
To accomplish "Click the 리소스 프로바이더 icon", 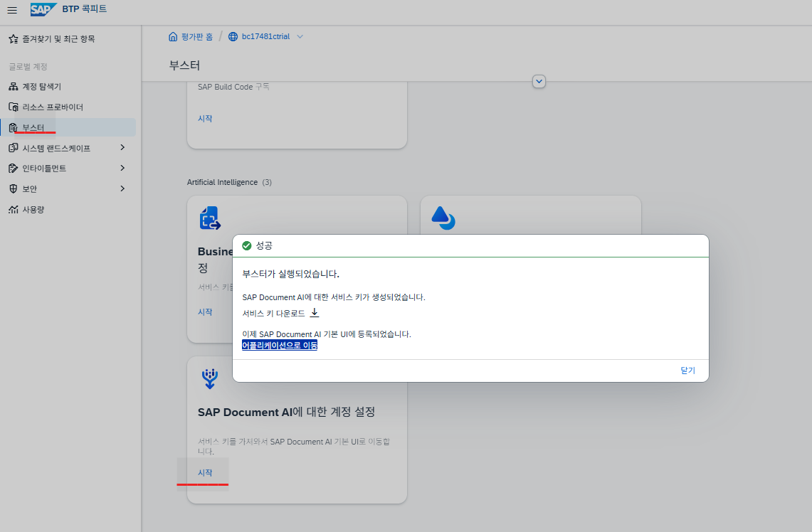I will point(14,107).
